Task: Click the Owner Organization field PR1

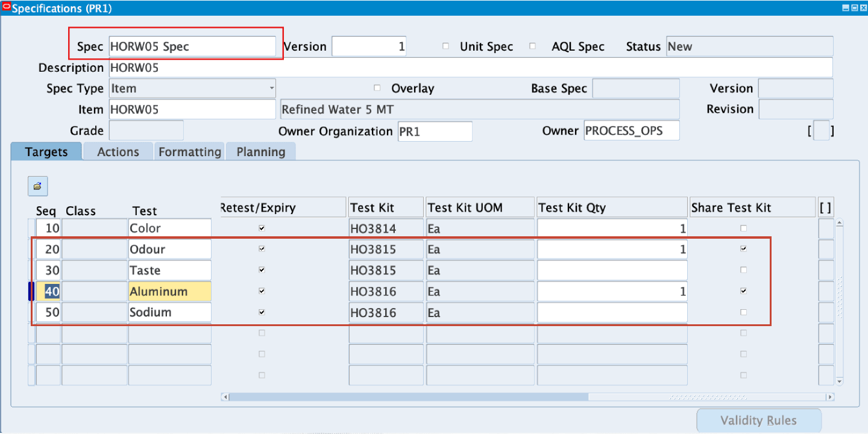Action: click(435, 130)
